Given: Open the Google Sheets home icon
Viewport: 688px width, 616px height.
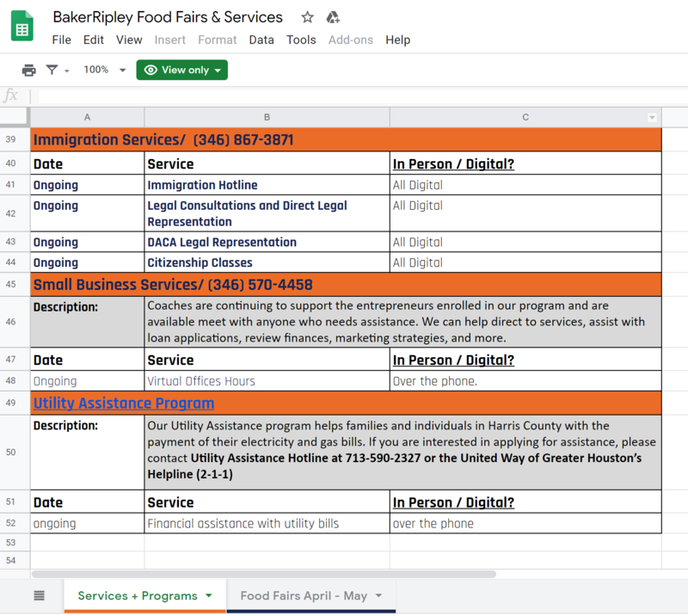Looking at the screenshot, I should pyautogui.click(x=22, y=27).
